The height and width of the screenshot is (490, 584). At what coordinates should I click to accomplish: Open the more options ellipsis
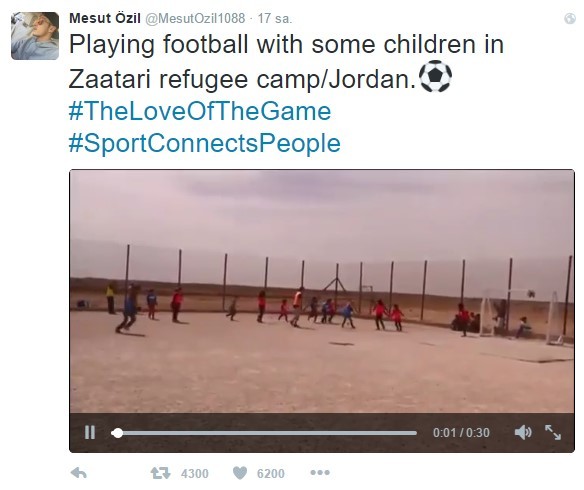click(320, 472)
